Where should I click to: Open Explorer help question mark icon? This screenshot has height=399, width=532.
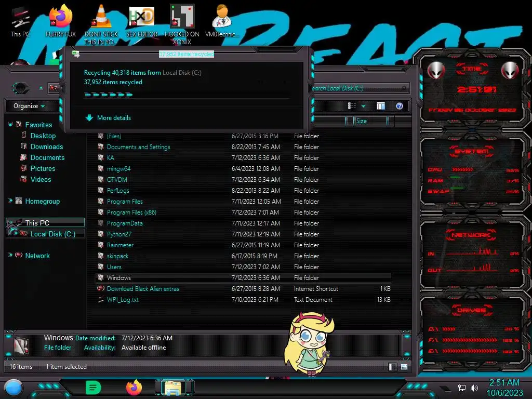pos(400,106)
